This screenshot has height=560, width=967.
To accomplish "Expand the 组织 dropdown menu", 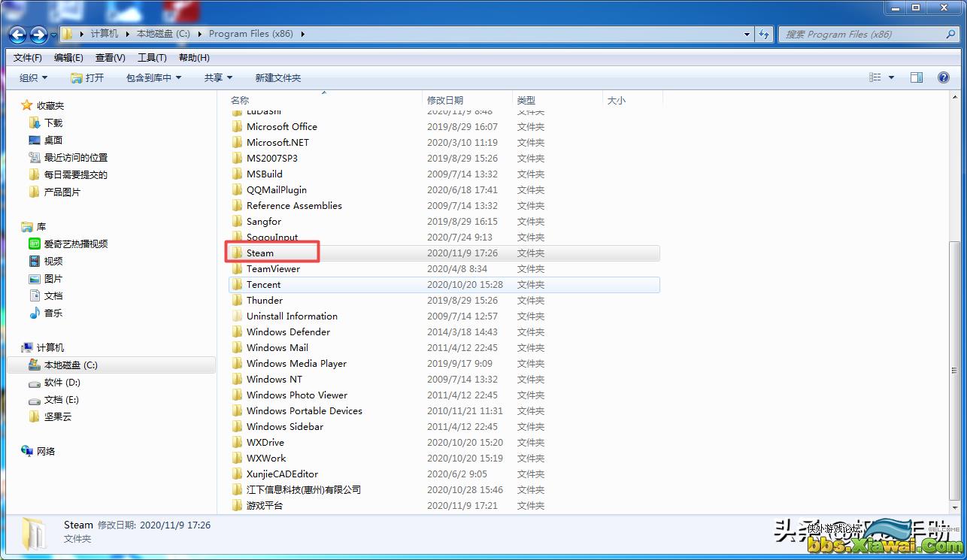I will pos(33,77).
